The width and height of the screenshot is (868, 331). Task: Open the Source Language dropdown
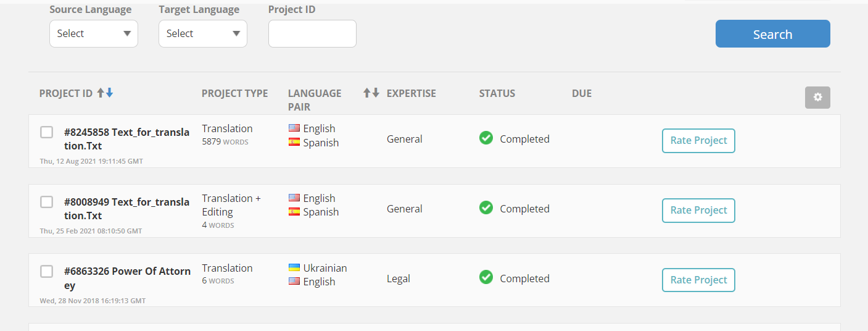94,33
